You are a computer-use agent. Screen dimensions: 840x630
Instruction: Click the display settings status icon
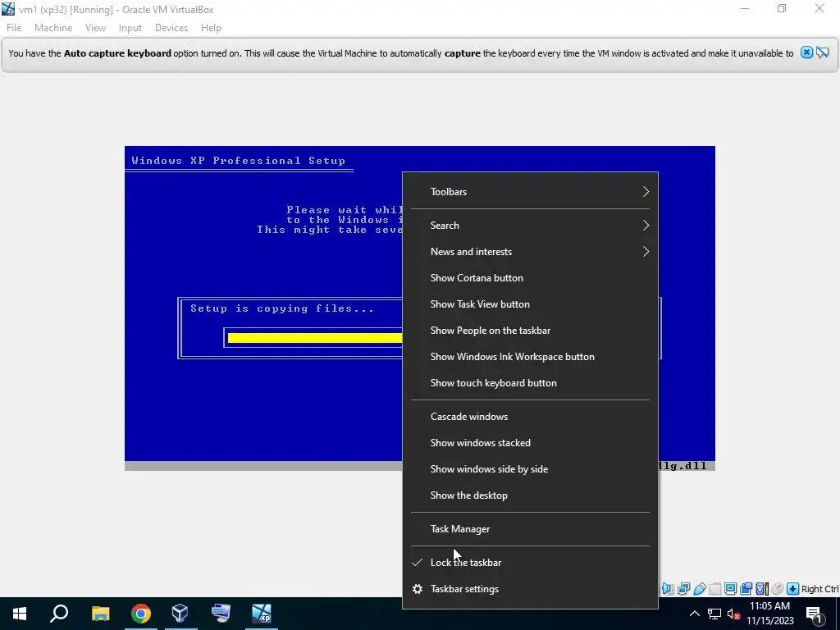(x=730, y=589)
